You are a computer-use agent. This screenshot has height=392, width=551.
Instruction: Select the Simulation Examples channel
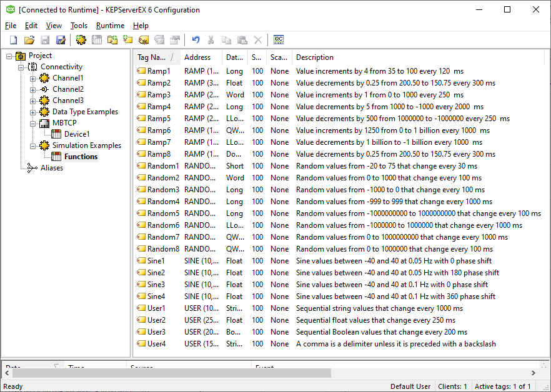pos(87,145)
